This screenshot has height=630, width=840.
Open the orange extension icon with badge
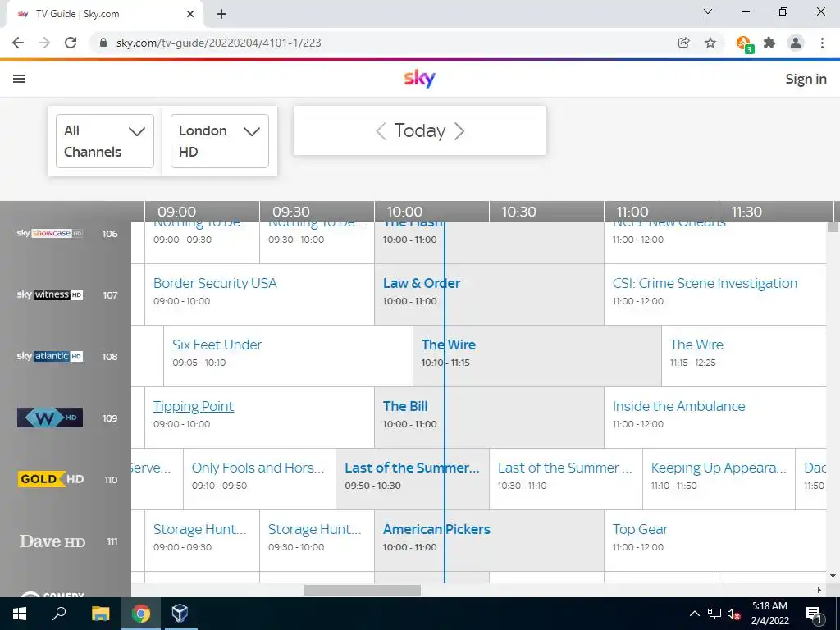(x=744, y=43)
